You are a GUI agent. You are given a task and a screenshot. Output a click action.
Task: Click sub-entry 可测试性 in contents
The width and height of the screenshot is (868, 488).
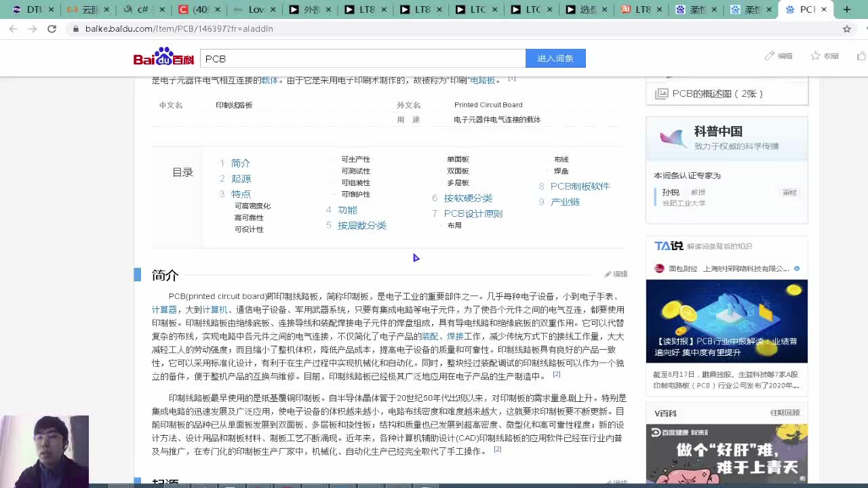point(355,171)
